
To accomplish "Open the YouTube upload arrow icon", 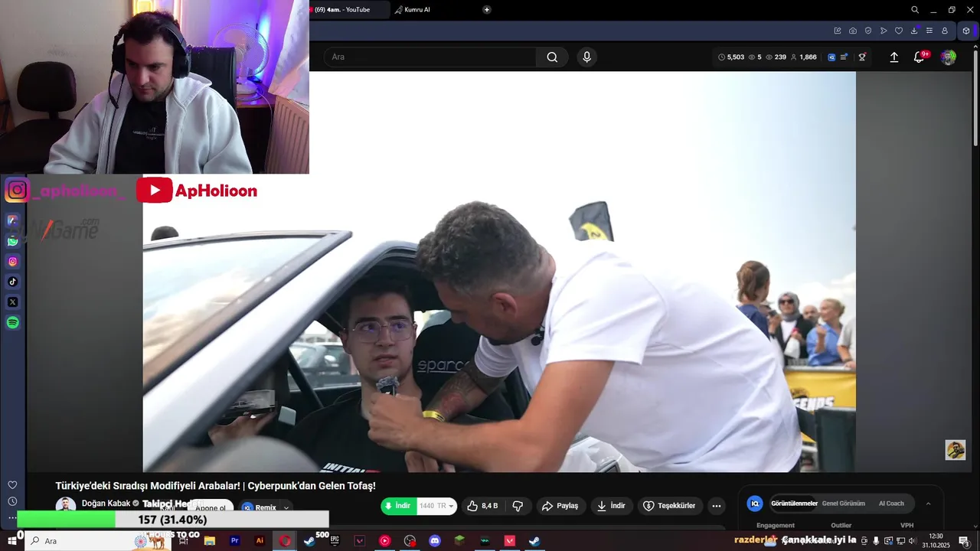I will [x=893, y=57].
